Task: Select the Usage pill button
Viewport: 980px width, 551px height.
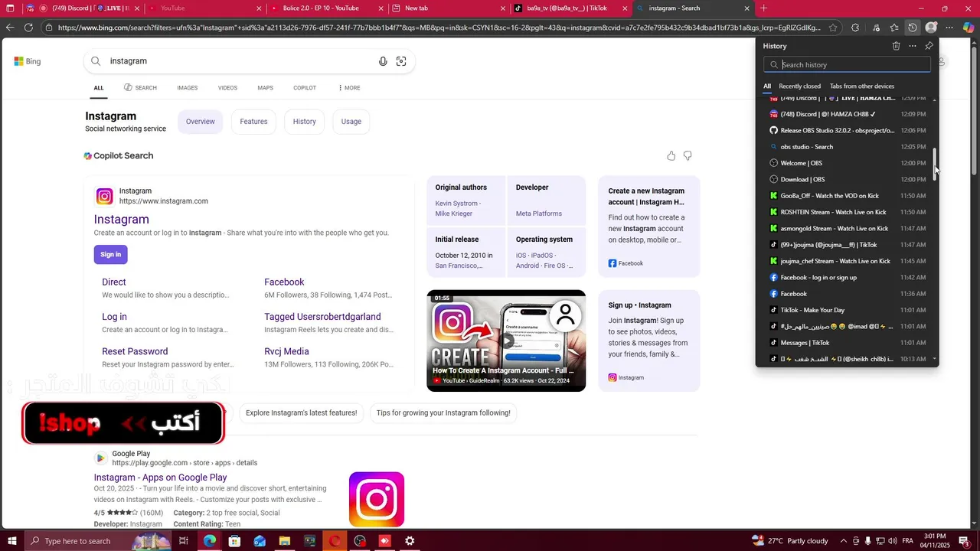Action: (351, 122)
